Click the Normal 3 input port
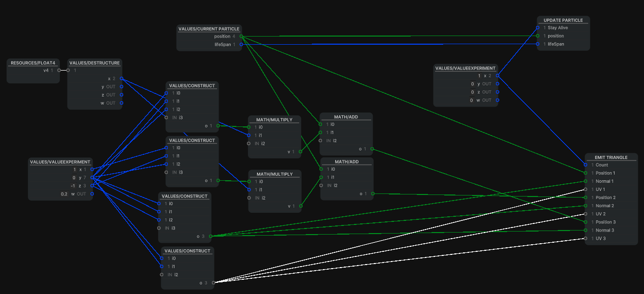Screen dimensions: 644x294 click(586, 231)
